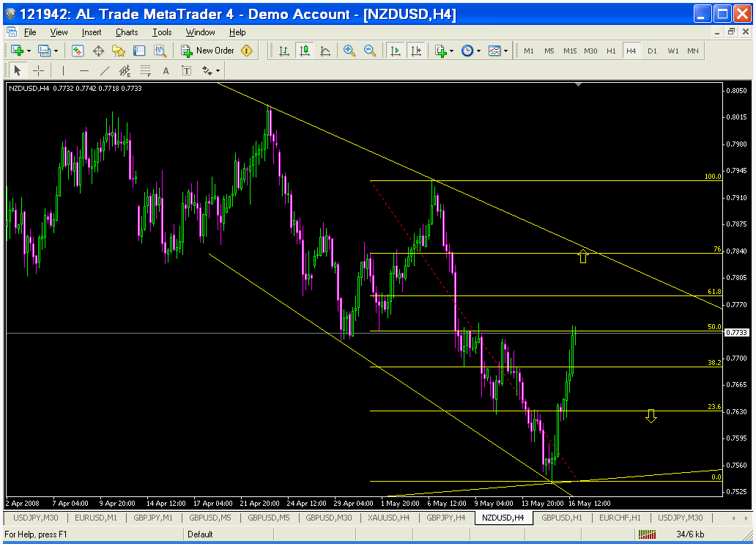The height and width of the screenshot is (544, 756).
Task: Open the Strategy Tester magnifier icon
Action: tap(160, 51)
